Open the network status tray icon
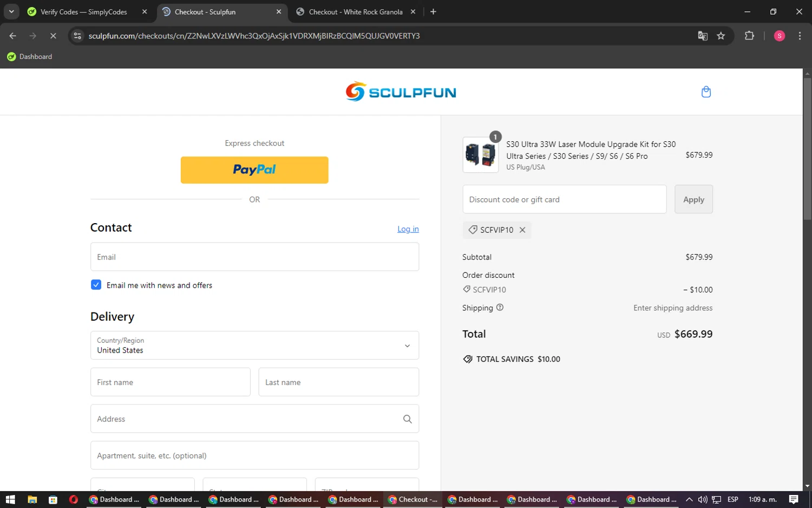 [x=717, y=500]
